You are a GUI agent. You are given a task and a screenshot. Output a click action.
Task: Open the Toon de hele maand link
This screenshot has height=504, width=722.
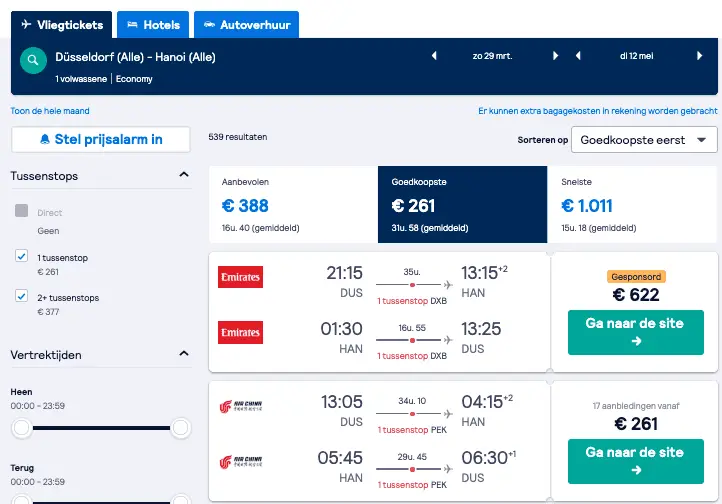(50, 111)
